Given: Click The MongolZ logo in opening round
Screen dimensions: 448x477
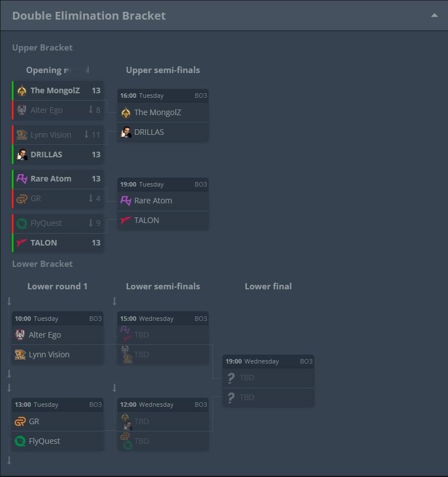Looking at the screenshot, I should click(x=22, y=90).
